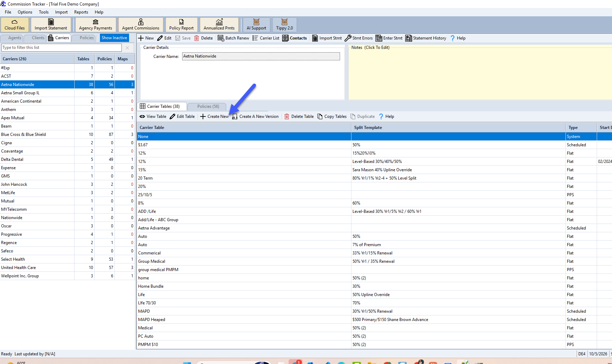The width and height of the screenshot is (612, 364).
Task: Sort carriers by the Policies column header
Action: (x=104, y=59)
